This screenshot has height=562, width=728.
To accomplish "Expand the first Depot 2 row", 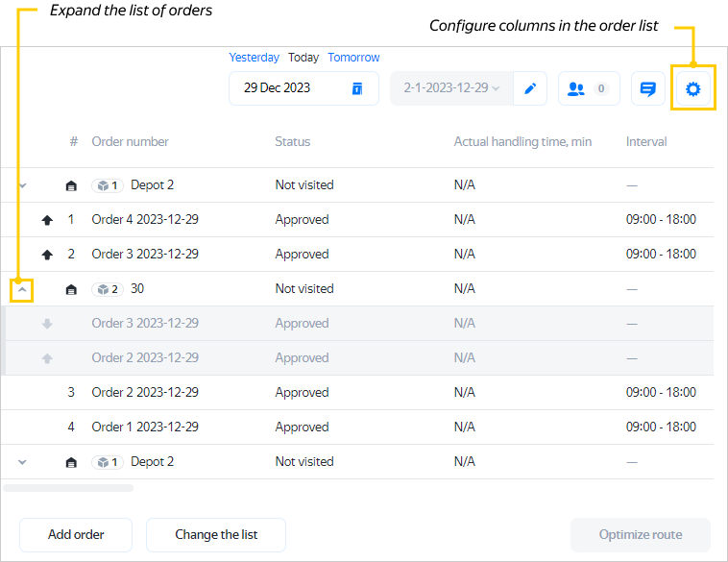I will click(23, 185).
